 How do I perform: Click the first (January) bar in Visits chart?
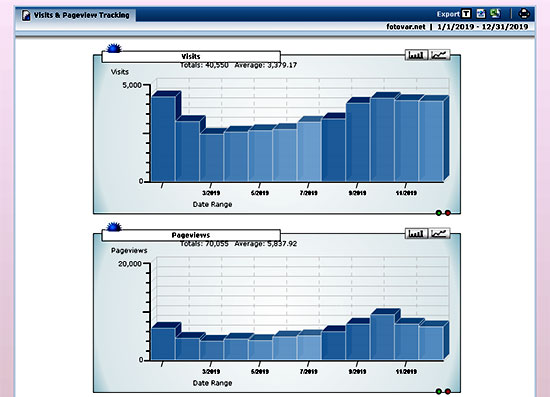tap(163, 139)
